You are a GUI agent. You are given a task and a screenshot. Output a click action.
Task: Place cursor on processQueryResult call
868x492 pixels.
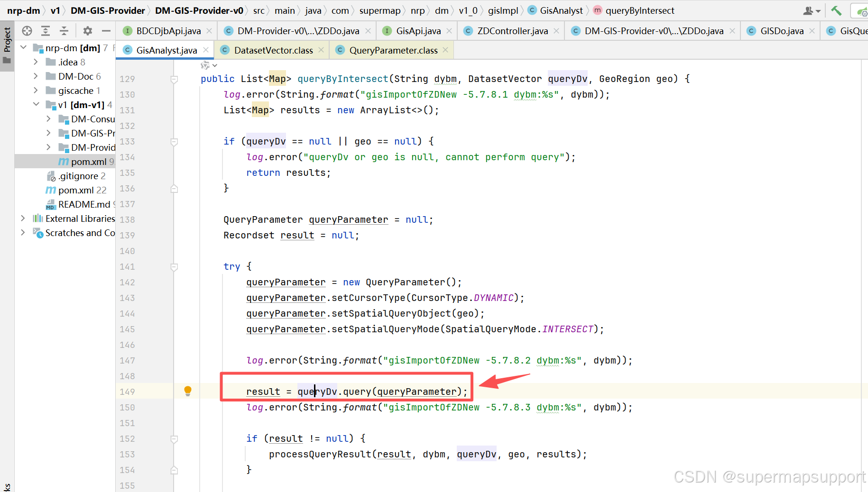[320, 454]
